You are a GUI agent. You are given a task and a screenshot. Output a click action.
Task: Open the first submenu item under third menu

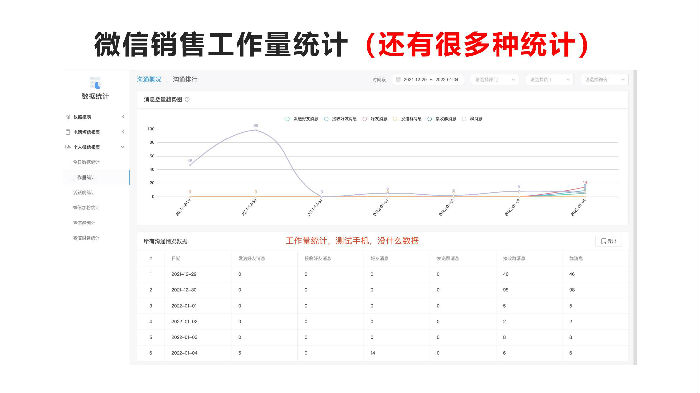pyautogui.click(x=86, y=162)
